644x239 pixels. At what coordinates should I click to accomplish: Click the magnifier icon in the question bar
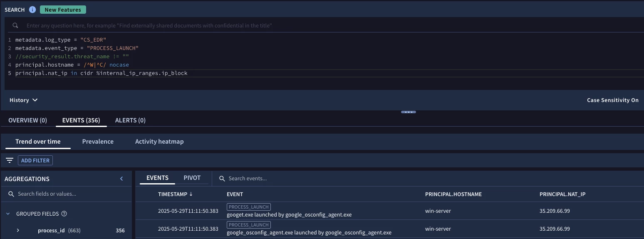(x=15, y=25)
